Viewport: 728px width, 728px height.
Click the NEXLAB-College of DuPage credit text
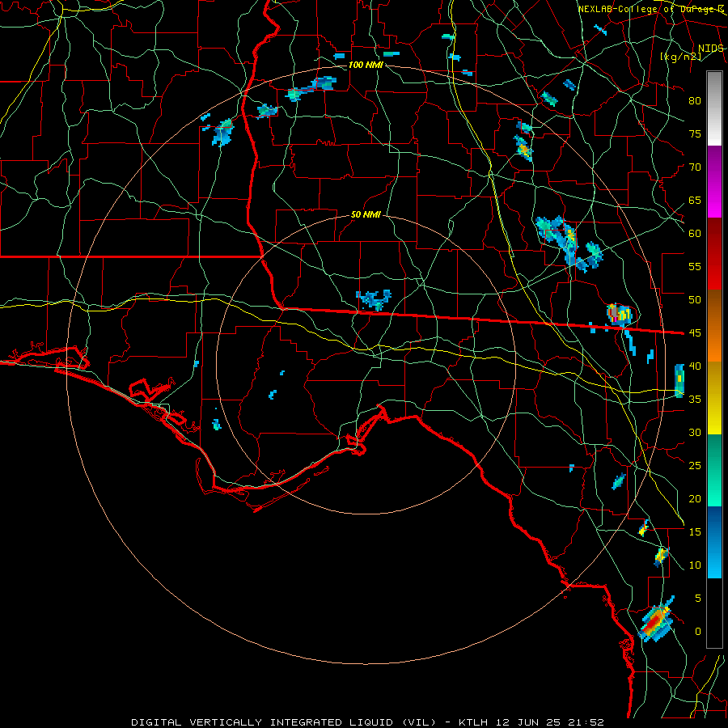point(650,9)
